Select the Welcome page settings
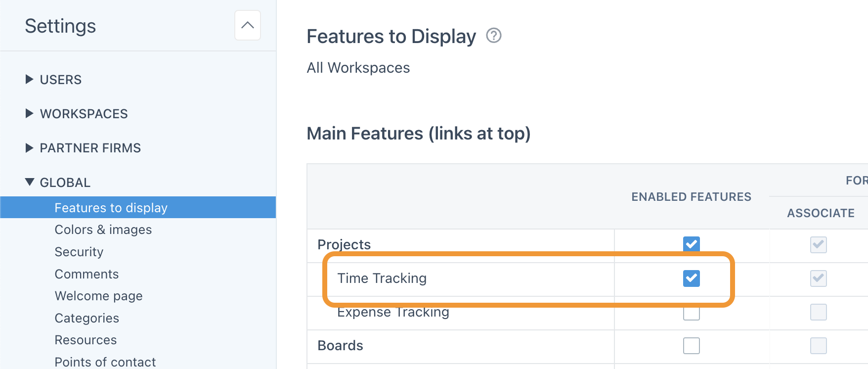 point(98,295)
